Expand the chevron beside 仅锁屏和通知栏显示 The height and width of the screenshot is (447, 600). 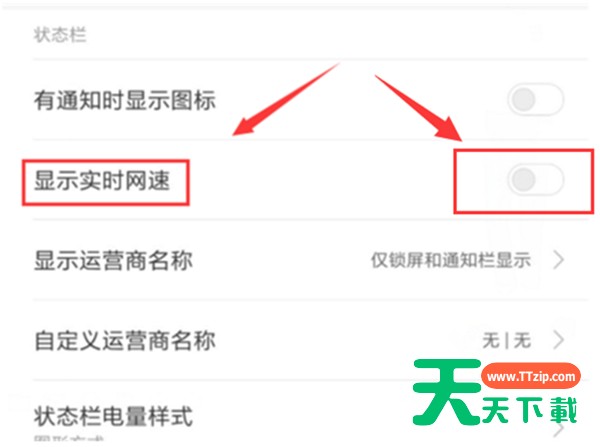click(x=559, y=260)
